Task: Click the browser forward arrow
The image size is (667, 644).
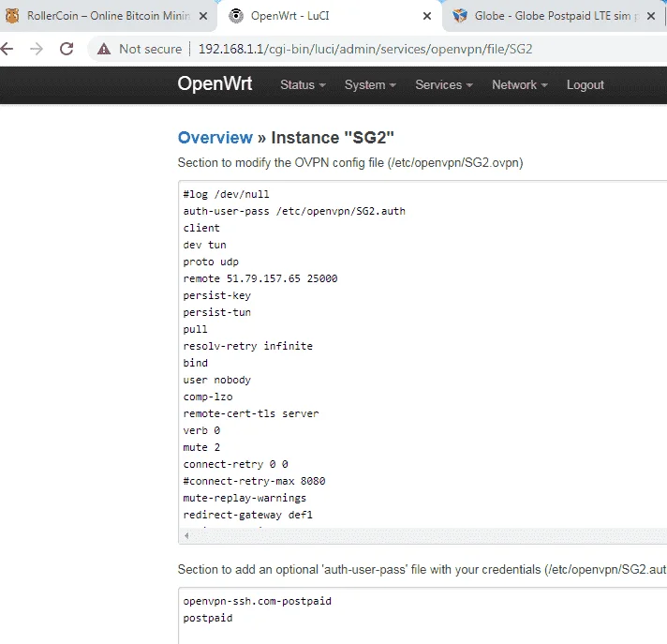Action: click(x=37, y=49)
